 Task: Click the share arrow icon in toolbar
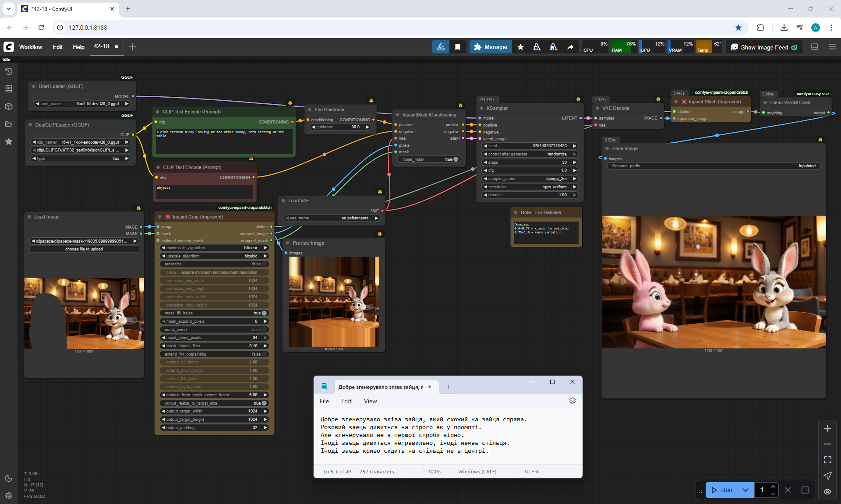point(570,47)
